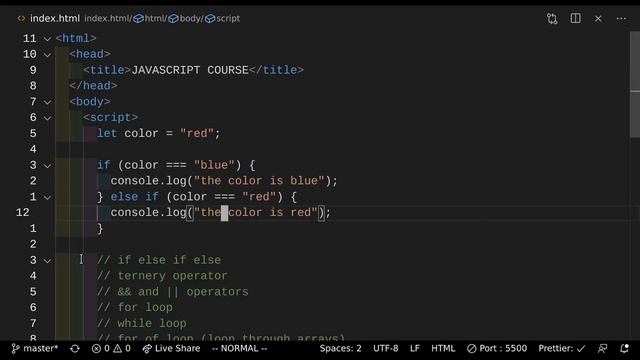This screenshot has width=640, height=360.
Task: Click the string "the color is blue"
Action: (x=259, y=181)
